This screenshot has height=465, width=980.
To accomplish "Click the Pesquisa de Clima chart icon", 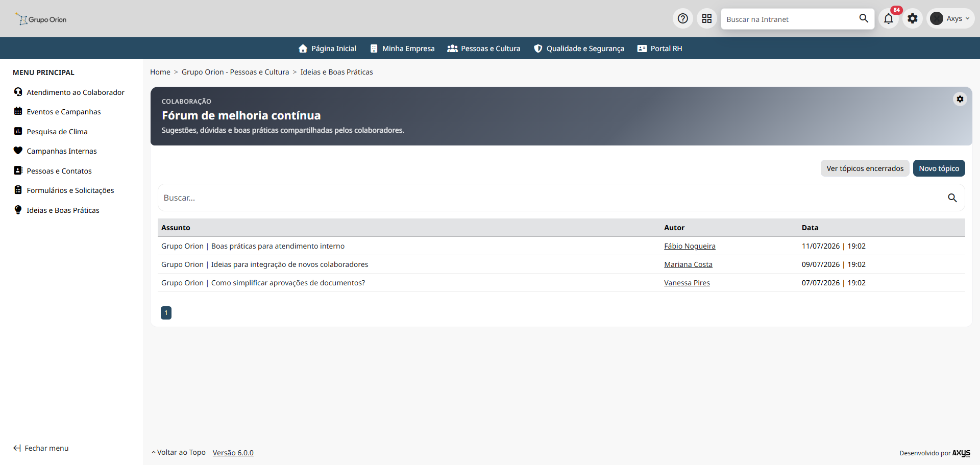I will tap(18, 131).
